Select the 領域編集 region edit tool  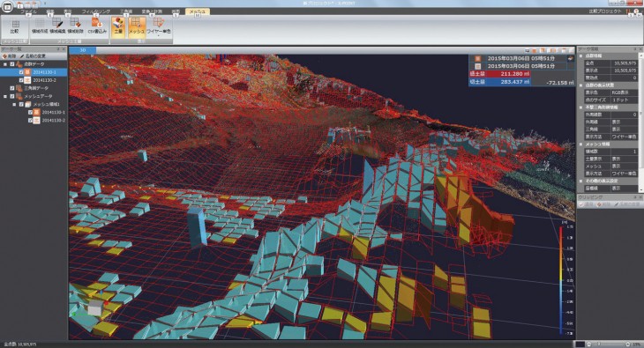pyautogui.click(x=57, y=26)
